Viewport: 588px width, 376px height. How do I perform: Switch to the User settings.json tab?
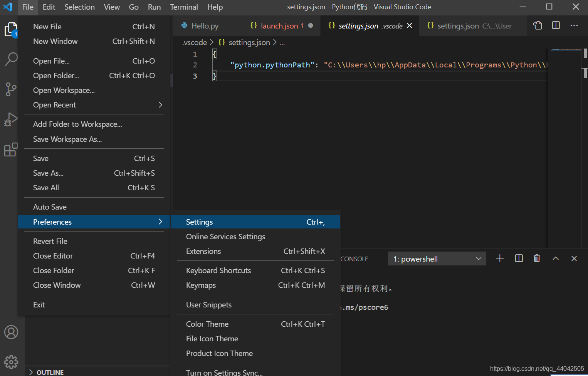coord(473,26)
